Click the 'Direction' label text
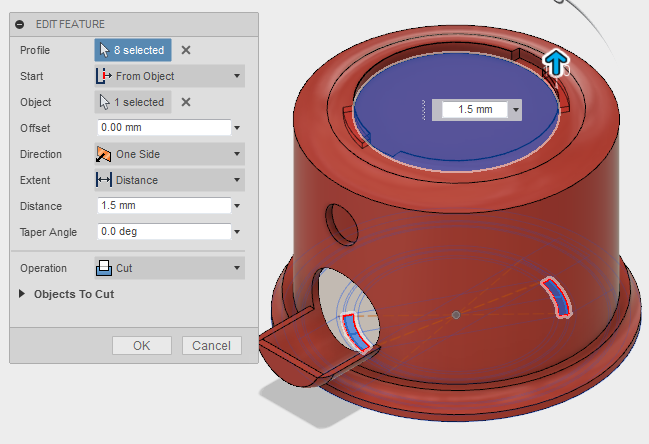649x444 pixels. pos(41,154)
